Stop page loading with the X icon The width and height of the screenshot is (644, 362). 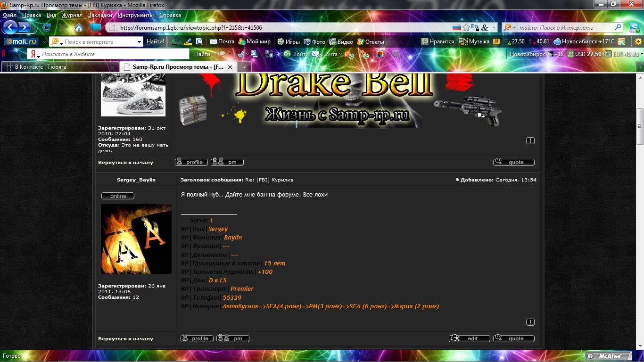[x=63, y=28]
